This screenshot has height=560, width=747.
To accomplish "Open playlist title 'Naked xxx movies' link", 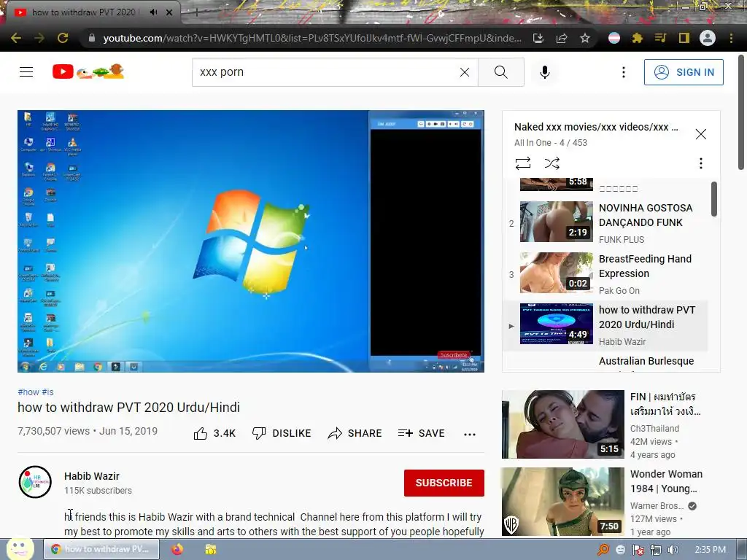I will pyautogui.click(x=596, y=127).
